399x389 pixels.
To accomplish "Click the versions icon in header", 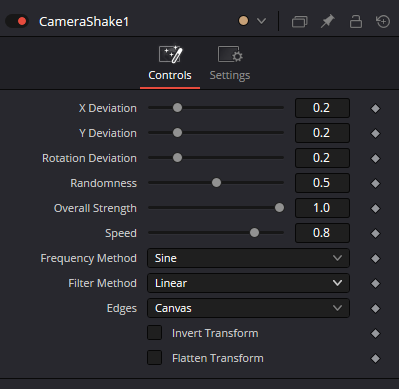I will [299, 22].
